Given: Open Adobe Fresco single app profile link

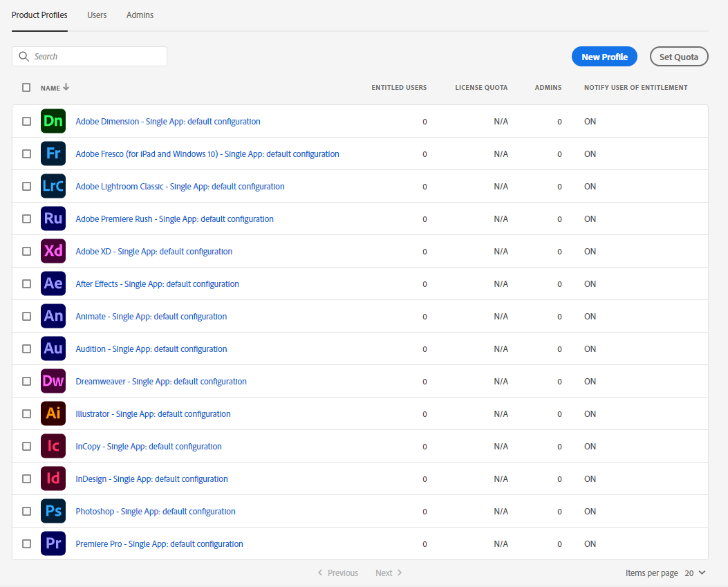Looking at the screenshot, I should tap(207, 153).
